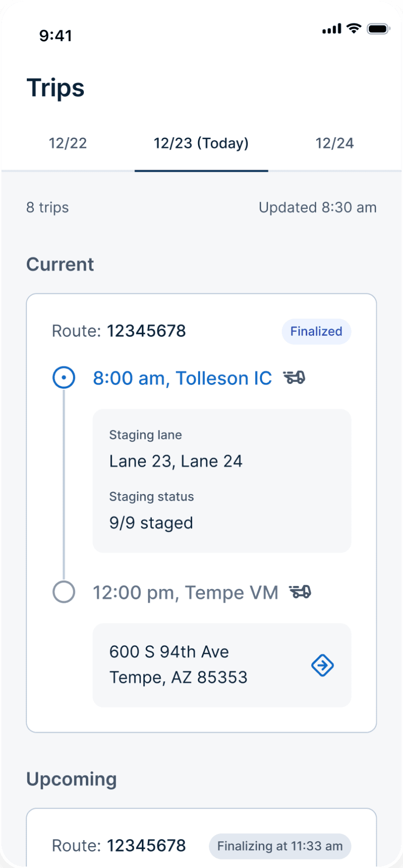Image resolution: width=403 pixels, height=868 pixels.
Task: Tap the Updated 8:30 am label
Action: click(x=317, y=208)
